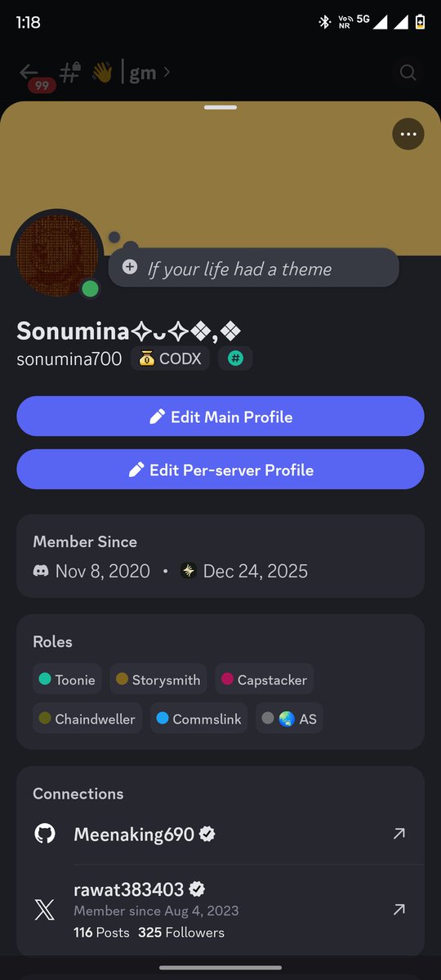Tap the plus icon in status bubble
Image resolution: width=441 pixels, height=980 pixels.
[x=129, y=267]
